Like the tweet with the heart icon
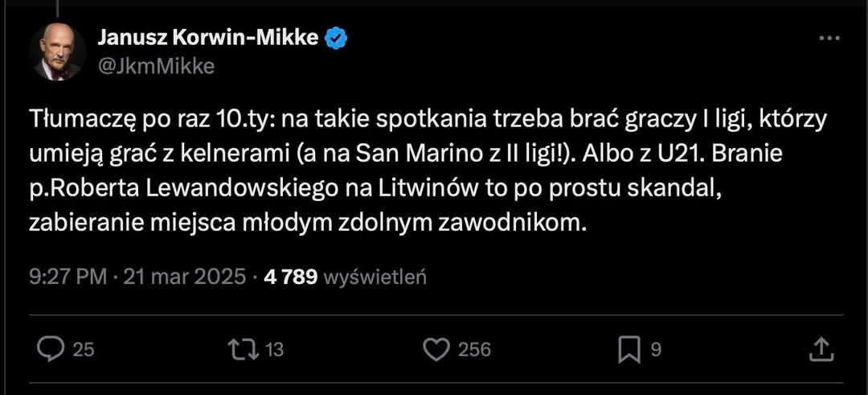 point(435,349)
